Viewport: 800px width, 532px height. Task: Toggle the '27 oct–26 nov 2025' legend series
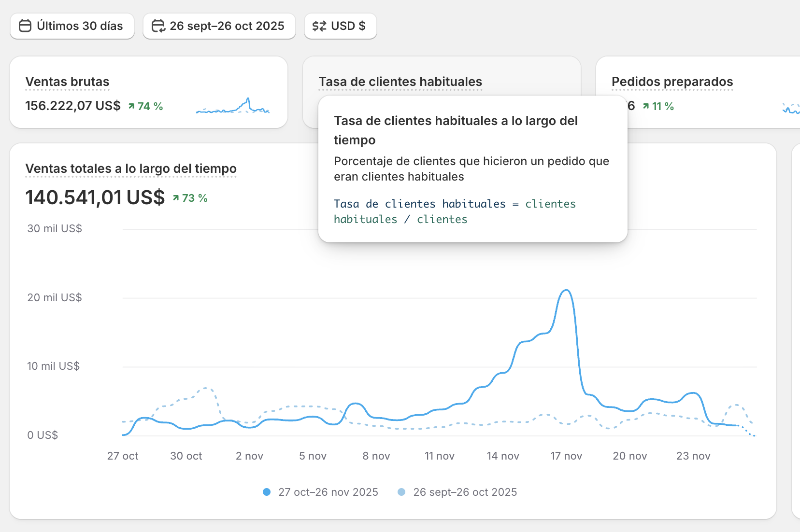[x=320, y=492]
